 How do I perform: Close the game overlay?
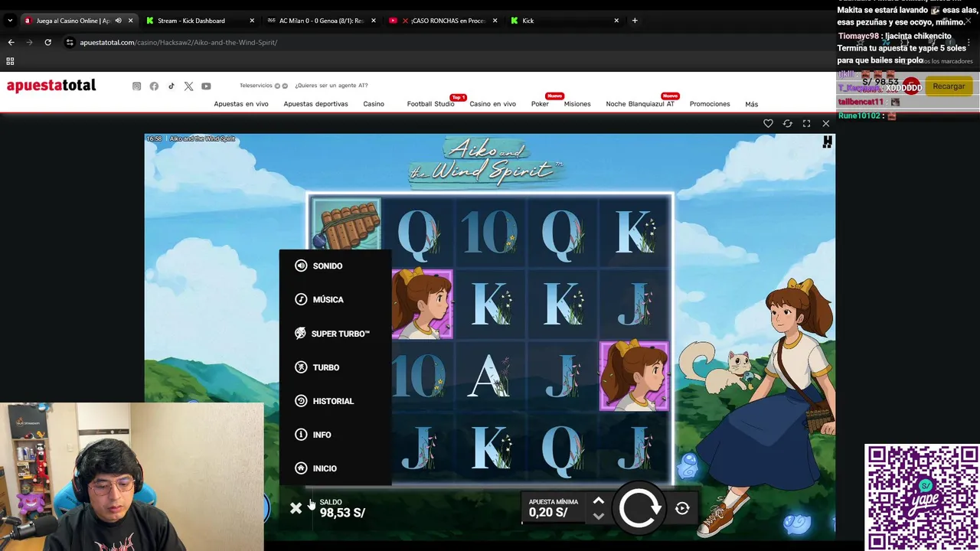click(x=825, y=123)
